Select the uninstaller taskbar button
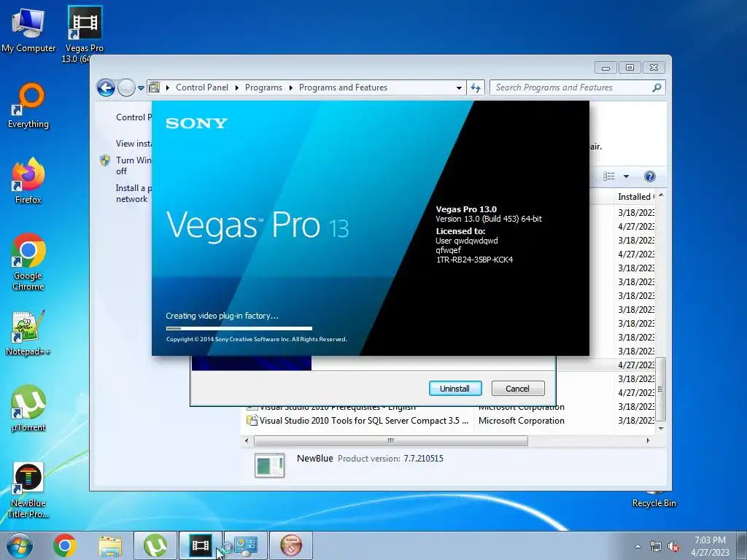 pyautogui.click(x=291, y=545)
